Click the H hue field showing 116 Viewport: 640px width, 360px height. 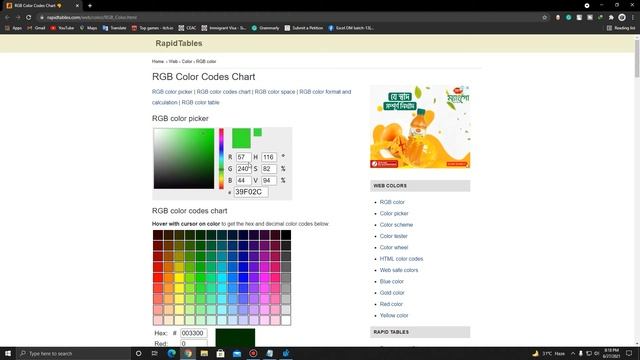click(269, 157)
